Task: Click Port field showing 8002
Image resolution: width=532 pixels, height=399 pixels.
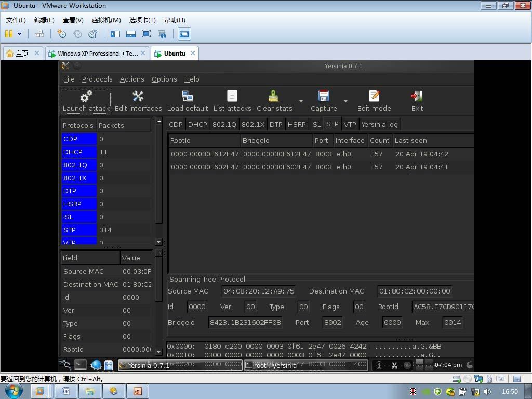Action: coord(332,322)
